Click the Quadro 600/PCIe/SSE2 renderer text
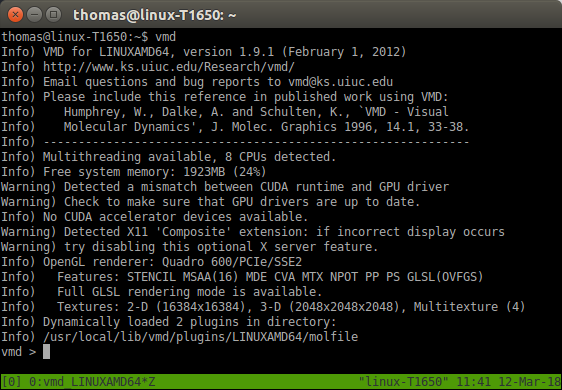The height and width of the screenshot is (390, 562). [232, 262]
